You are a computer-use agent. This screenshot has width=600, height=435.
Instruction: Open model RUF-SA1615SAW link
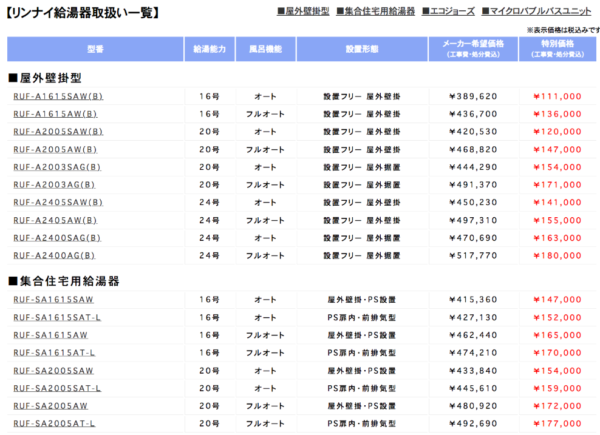coord(53,300)
